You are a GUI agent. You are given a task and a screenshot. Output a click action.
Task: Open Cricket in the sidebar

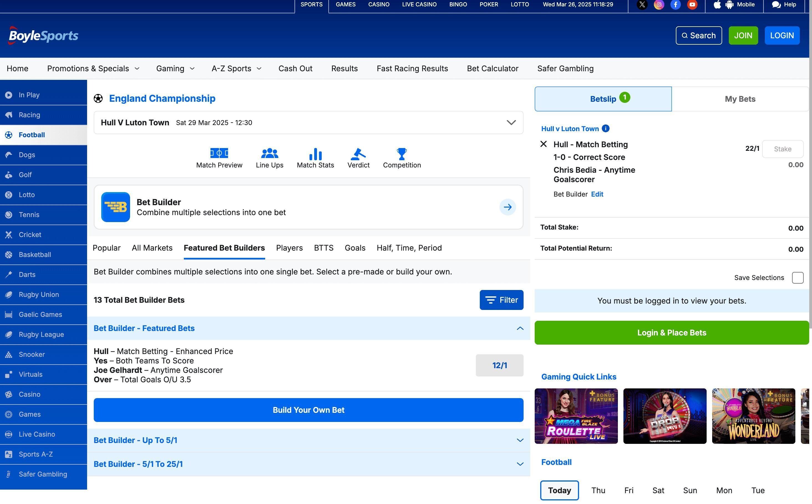point(43,235)
